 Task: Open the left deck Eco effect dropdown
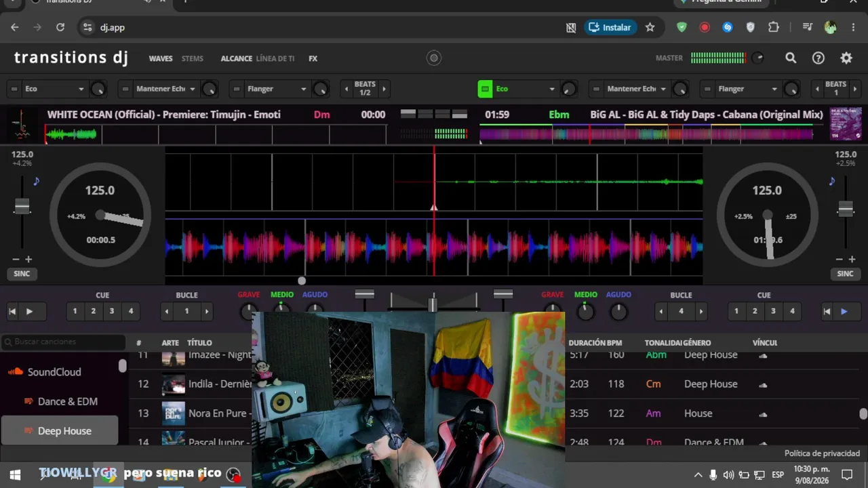[54, 89]
